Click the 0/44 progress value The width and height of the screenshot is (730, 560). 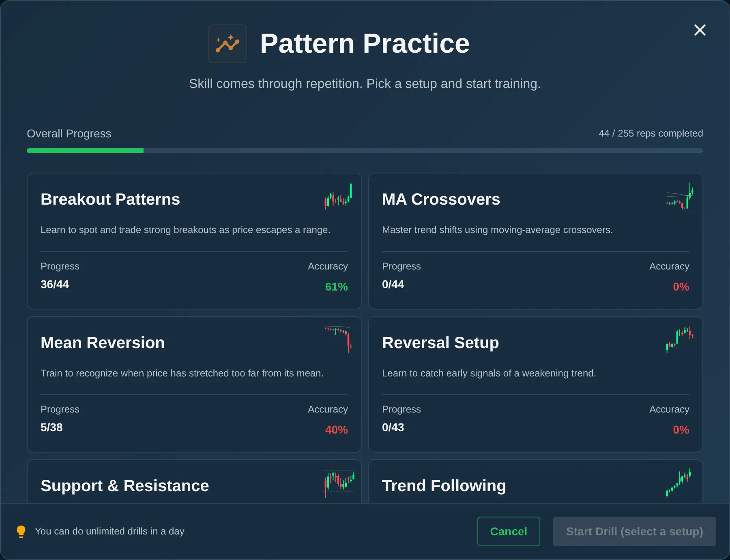tap(393, 284)
